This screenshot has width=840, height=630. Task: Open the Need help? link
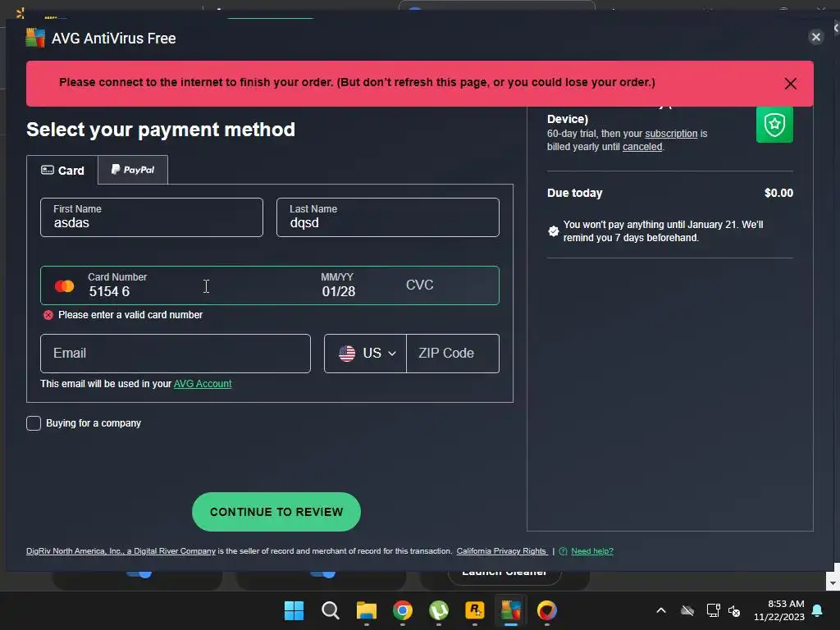click(x=592, y=550)
